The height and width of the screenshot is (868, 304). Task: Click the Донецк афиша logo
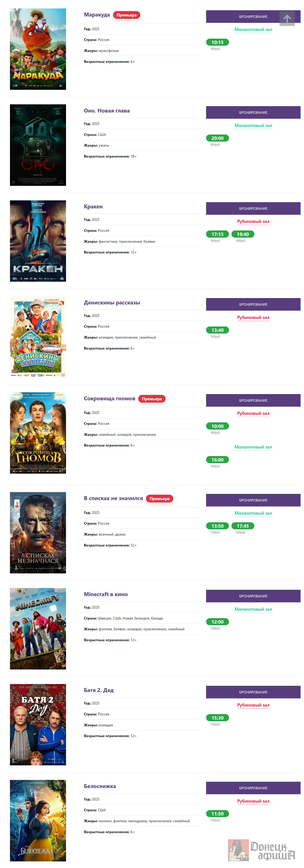click(262, 850)
